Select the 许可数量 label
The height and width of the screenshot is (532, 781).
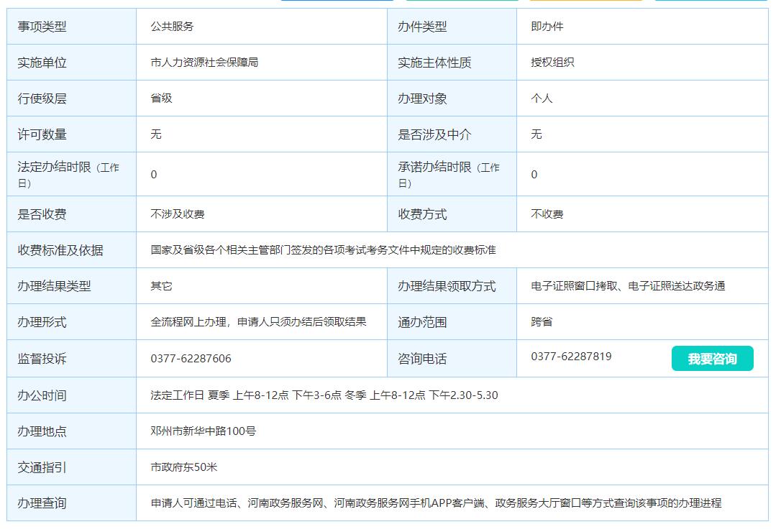click(x=42, y=134)
